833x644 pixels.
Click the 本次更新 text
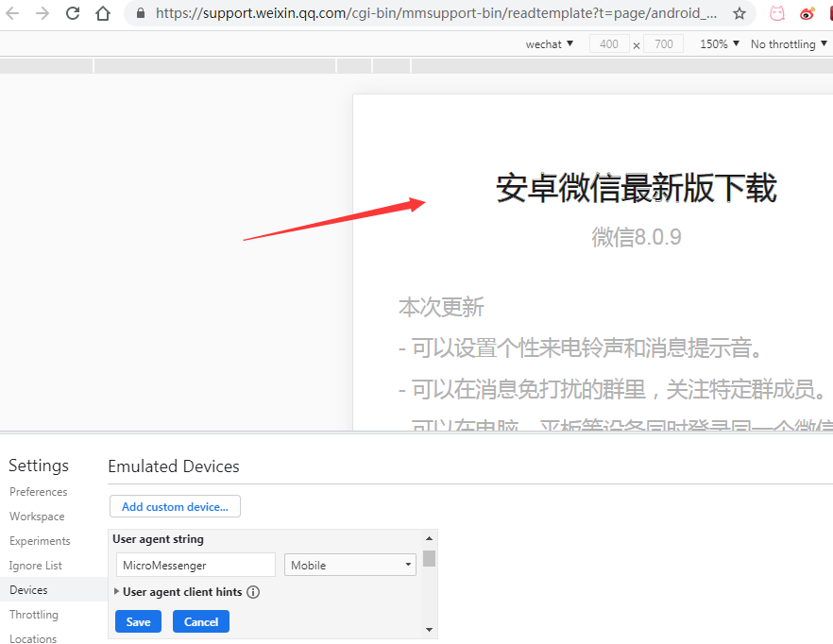coord(441,307)
